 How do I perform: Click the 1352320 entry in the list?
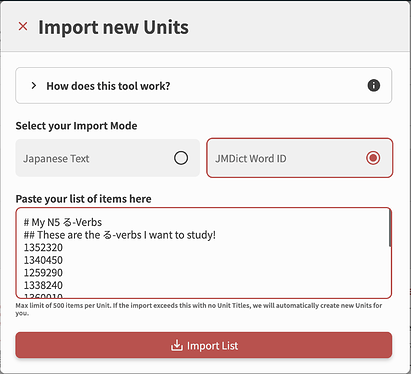click(x=43, y=248)
